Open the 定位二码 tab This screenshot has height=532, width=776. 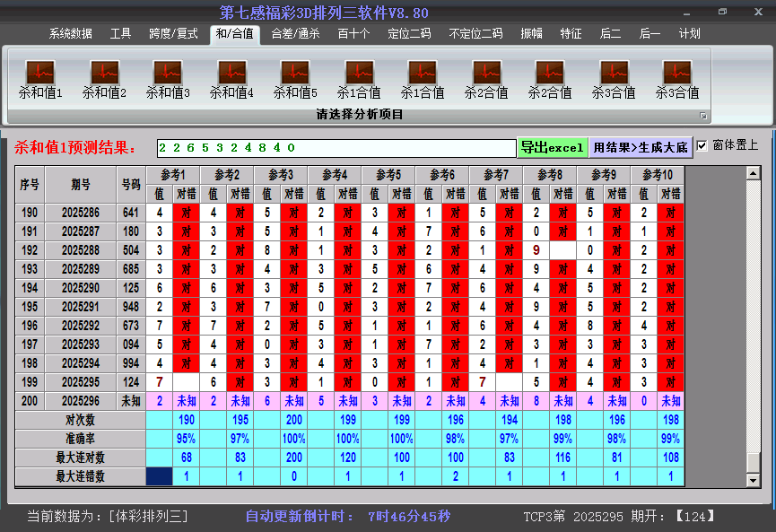click(412, 34)
